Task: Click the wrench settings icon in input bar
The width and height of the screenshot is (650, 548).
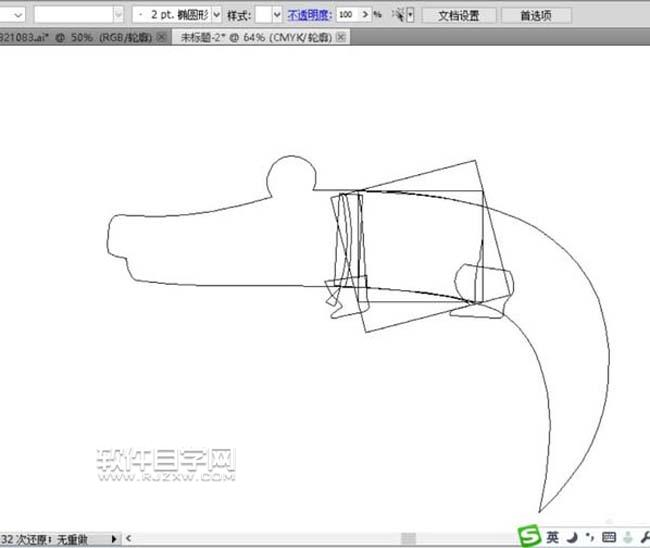Action: [x=645, y=536]
